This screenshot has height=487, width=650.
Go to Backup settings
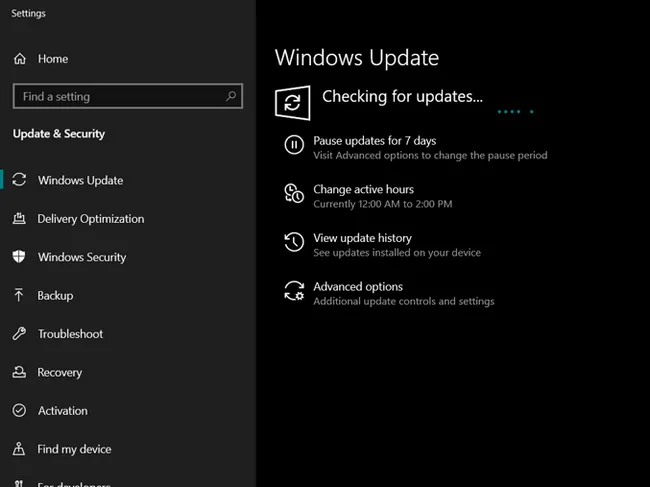pyautogui.click(x=55, y=296)
